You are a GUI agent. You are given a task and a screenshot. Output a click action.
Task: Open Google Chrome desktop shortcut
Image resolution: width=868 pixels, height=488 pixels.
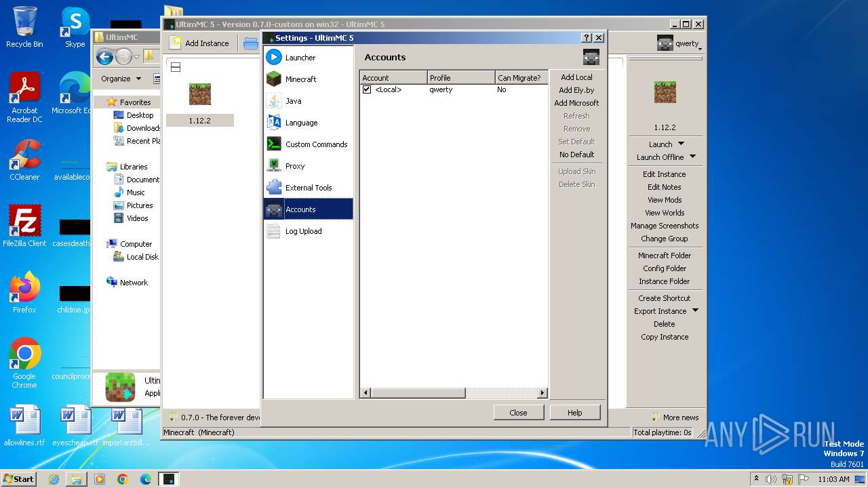coord(24,363)
